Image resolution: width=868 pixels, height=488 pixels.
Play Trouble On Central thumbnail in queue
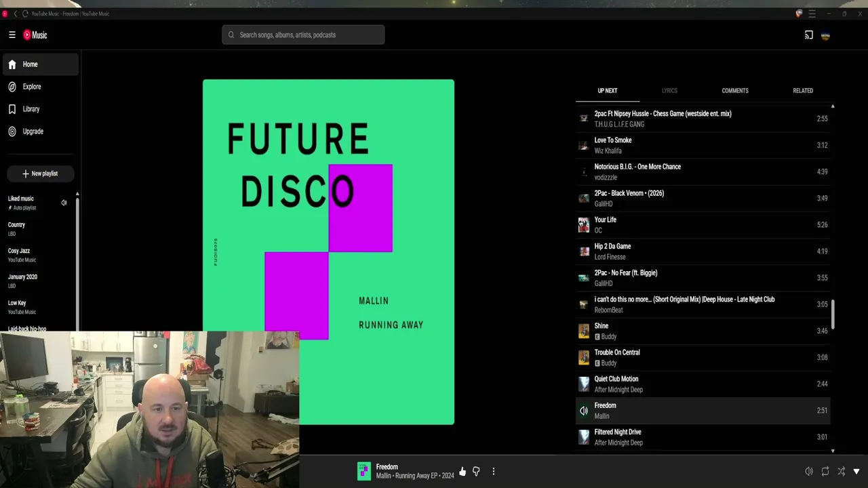click(583, 357)
